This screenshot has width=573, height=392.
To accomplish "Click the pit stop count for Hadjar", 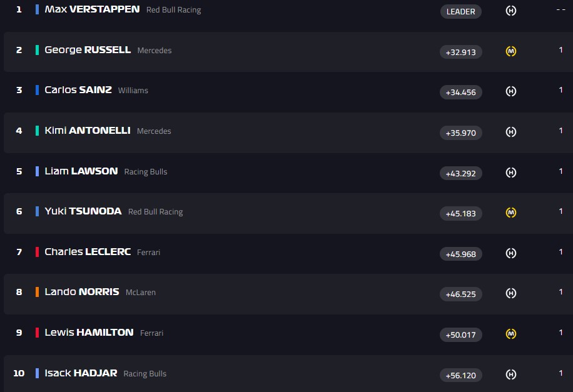I will (x=561, y=373).
